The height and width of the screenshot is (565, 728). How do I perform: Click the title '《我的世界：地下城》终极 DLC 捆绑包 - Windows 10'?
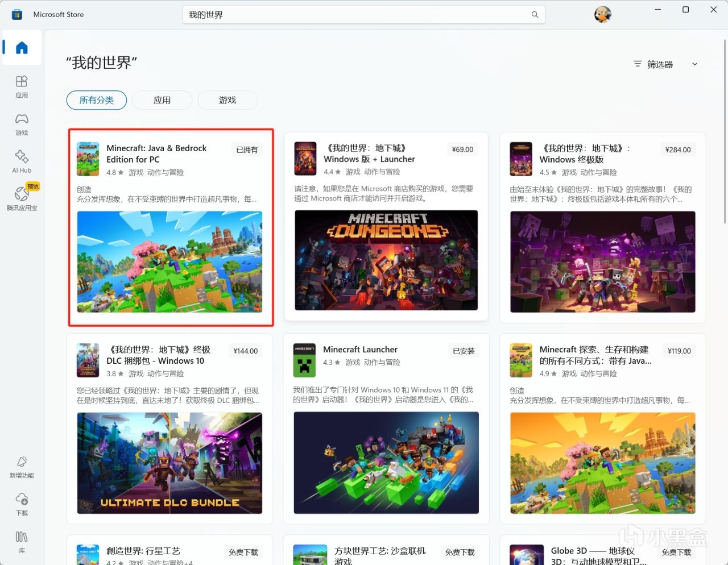click(158, 355)
